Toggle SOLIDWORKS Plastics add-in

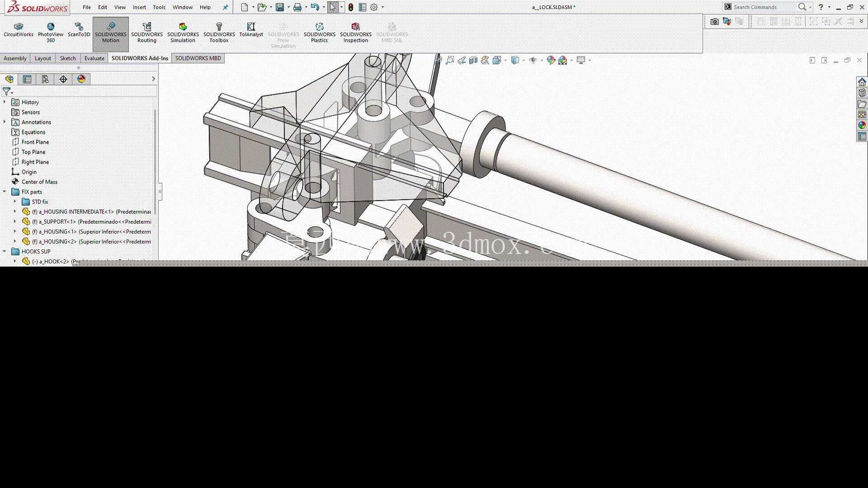320,33
